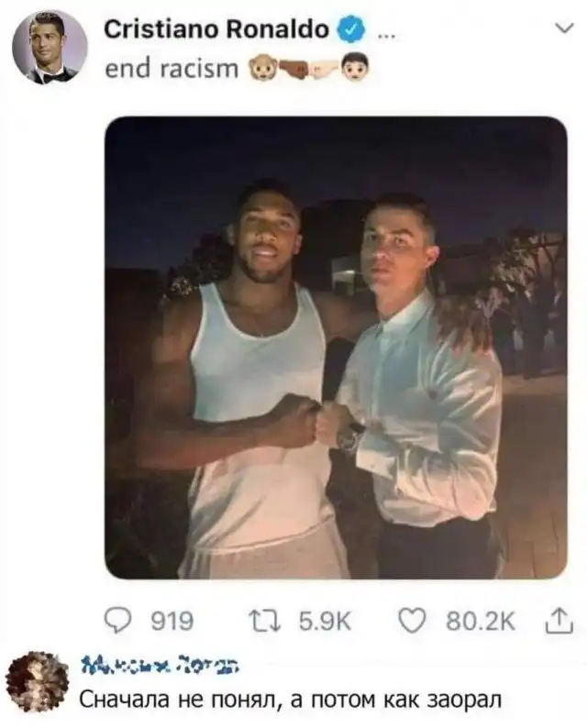Click the commenter's round avatar
Screen dimensions: 587x728
coord(38,683)
